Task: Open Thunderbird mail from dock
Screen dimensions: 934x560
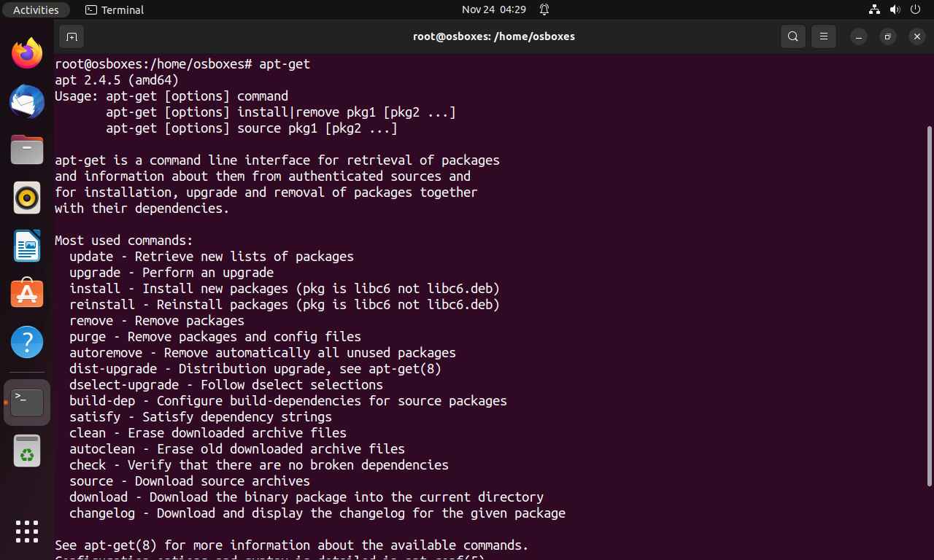Action: [x=27, y=102]
